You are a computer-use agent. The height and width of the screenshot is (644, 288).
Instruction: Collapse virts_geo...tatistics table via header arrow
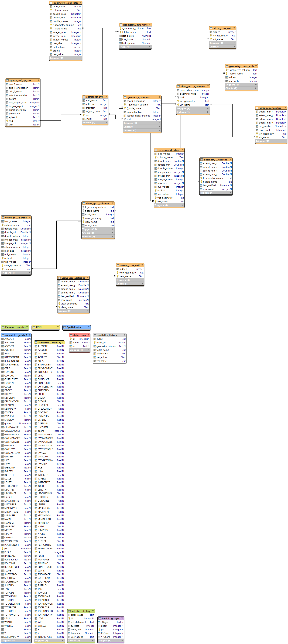(x=285, y=108)
